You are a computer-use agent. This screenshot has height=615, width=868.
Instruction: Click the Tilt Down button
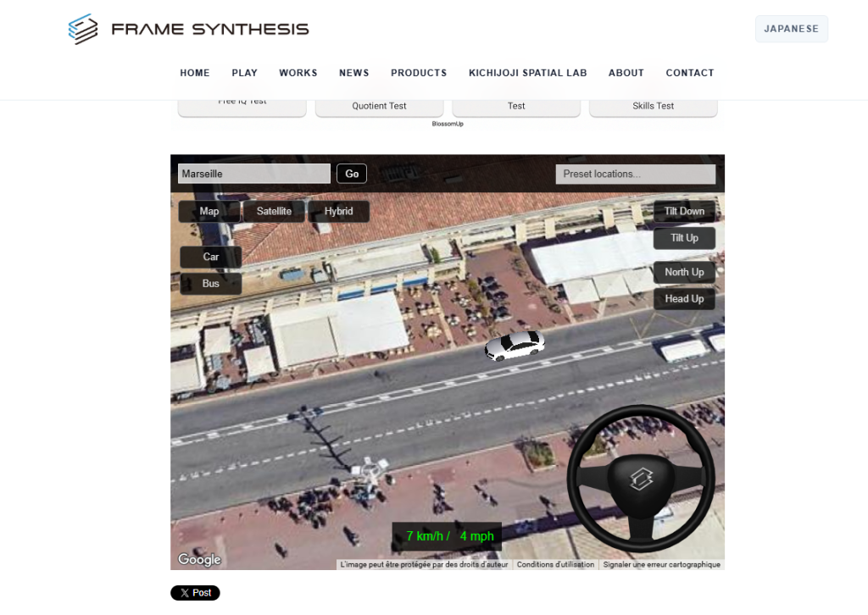[x=684, y=211]
